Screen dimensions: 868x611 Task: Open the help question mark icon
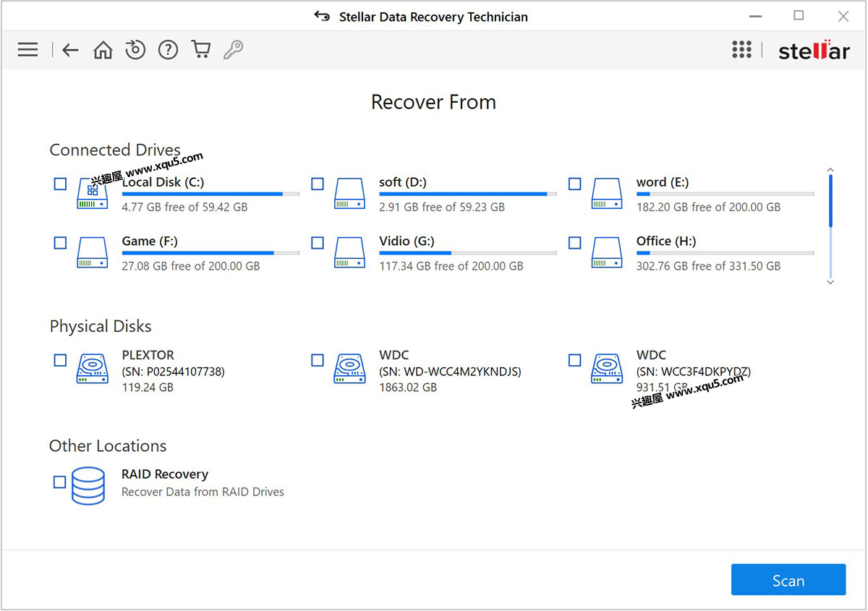click(168, 50)
